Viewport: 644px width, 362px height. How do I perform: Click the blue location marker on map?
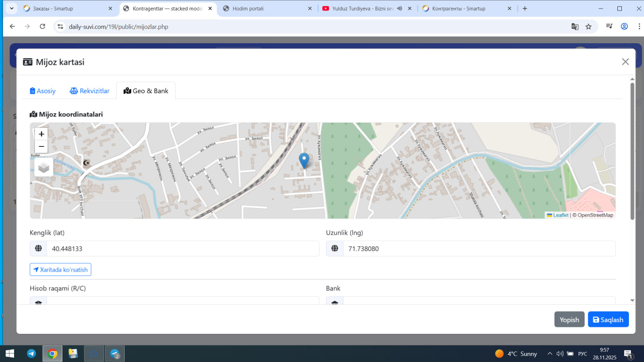tap(304, 161)
